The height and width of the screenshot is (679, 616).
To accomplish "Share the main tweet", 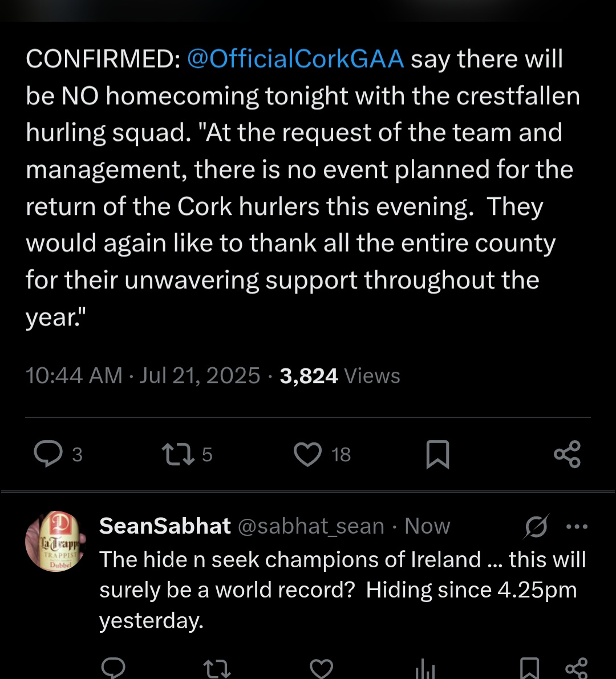I will [x=567, y=454].
